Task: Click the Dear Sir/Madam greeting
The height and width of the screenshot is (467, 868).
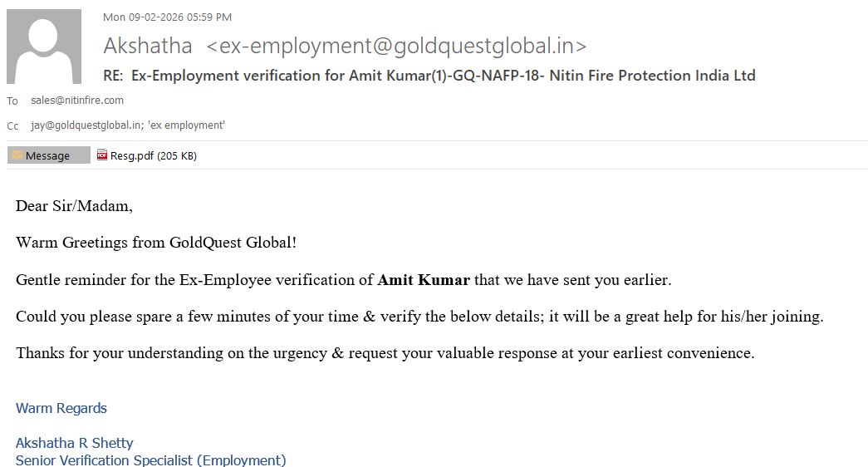Action: click(x=74, y=206)
